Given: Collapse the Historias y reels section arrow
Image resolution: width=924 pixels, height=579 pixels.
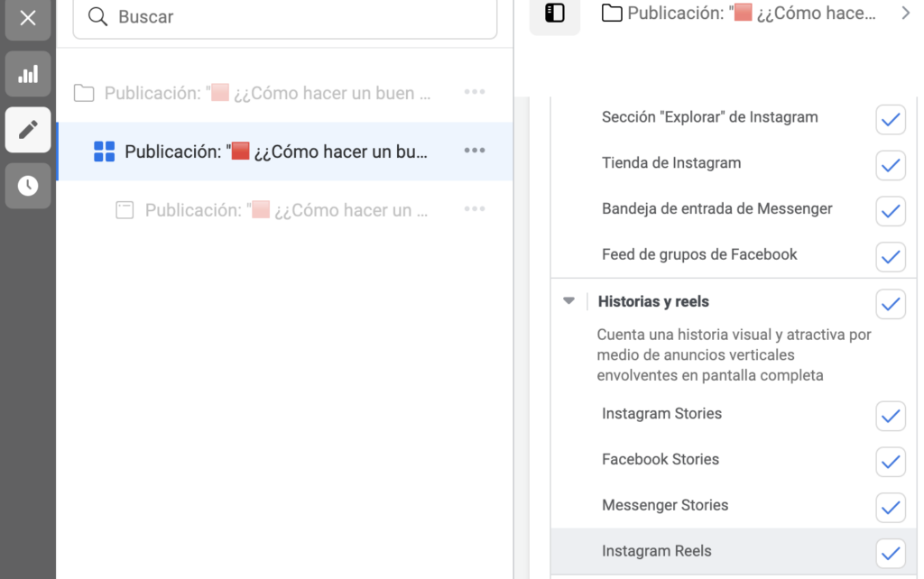Looking at the screenshot, I should (568, 301).
